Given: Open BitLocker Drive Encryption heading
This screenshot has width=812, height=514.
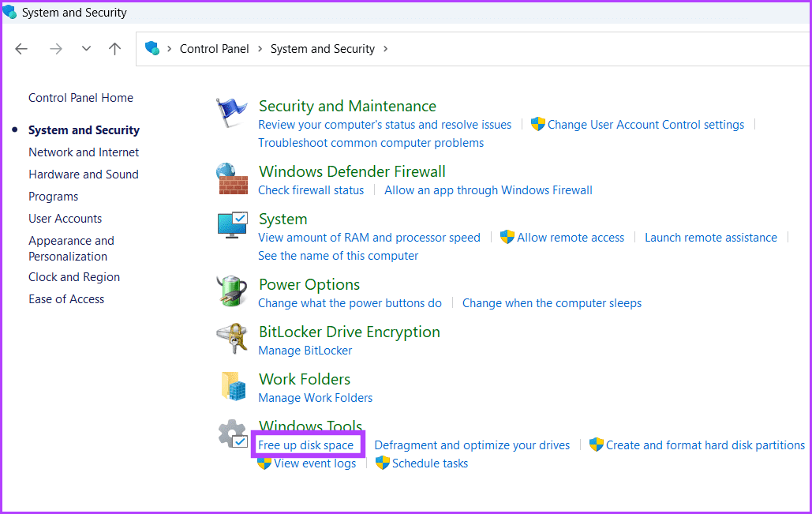Looking at the screenshot, I should pos(350,332).
